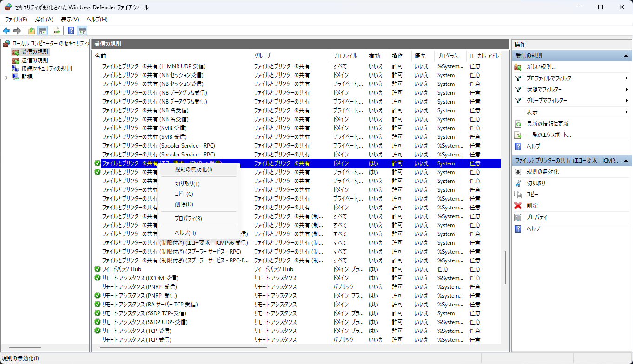Collapse the ファイルとプリンターの共有 (エコー要求 section header
Screen dimensions: 633x364
(626, 160)
